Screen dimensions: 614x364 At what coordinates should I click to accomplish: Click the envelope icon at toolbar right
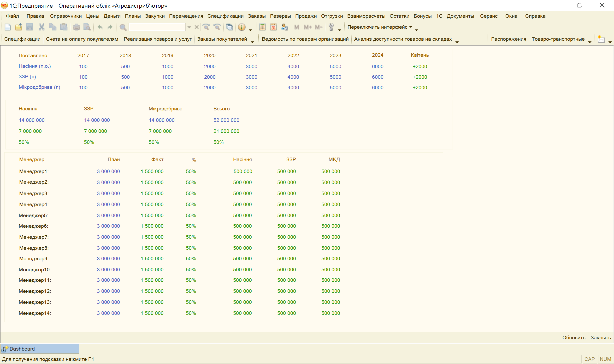pos(601,39)
